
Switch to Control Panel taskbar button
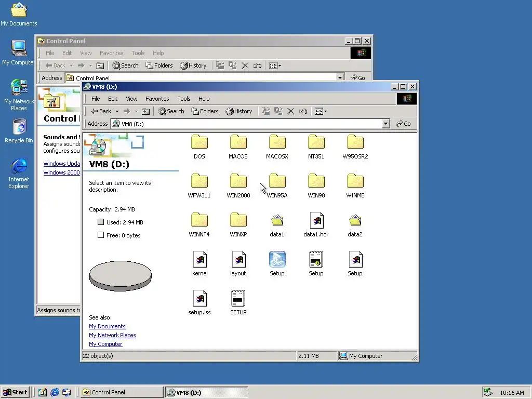tap(122, 392)
